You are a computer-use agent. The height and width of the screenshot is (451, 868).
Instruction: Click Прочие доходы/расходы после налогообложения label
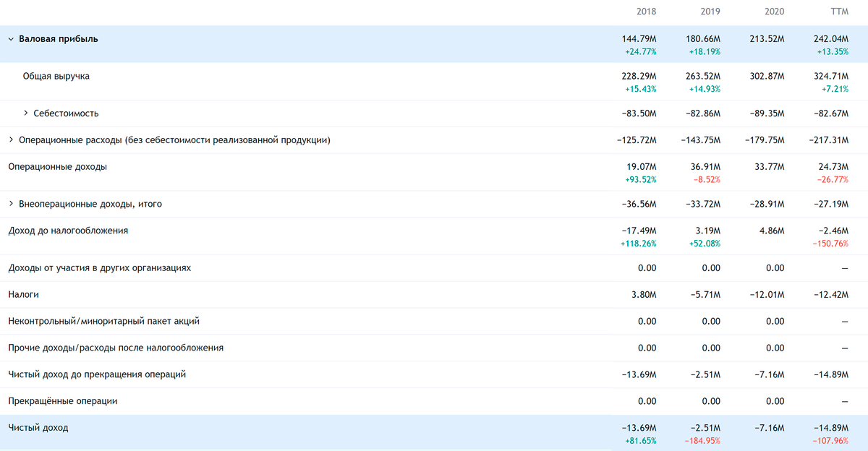click(116, 348)
